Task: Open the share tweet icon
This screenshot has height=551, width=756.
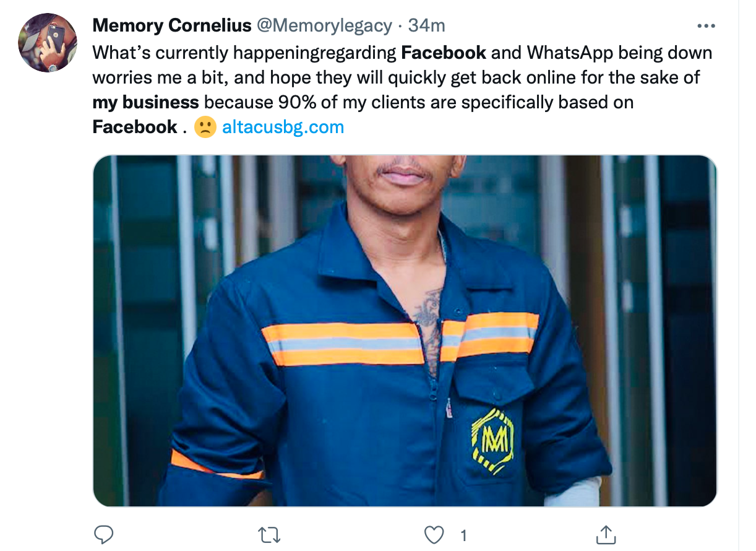Action: pos(606,535)
